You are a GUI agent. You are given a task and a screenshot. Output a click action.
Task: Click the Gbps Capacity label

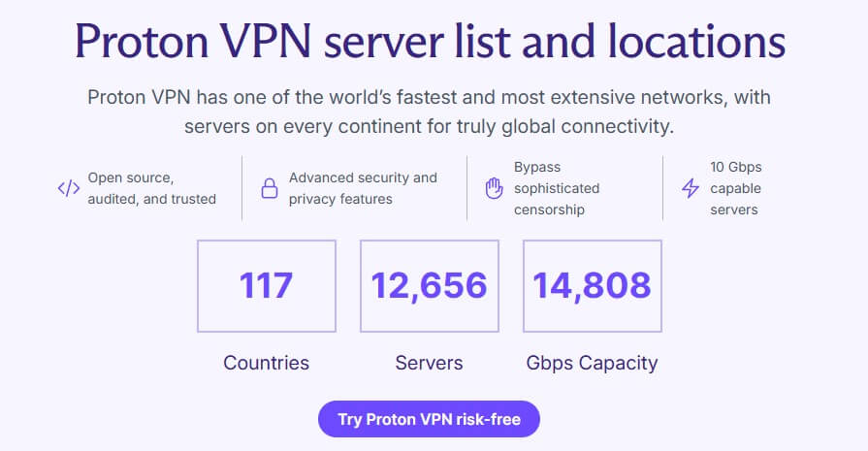[592, 364]
